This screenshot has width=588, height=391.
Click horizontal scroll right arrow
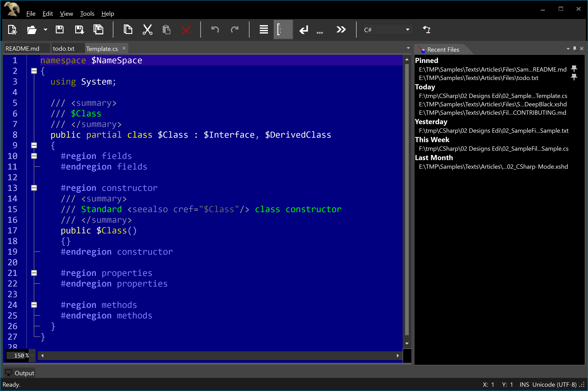tap(398, 356)
